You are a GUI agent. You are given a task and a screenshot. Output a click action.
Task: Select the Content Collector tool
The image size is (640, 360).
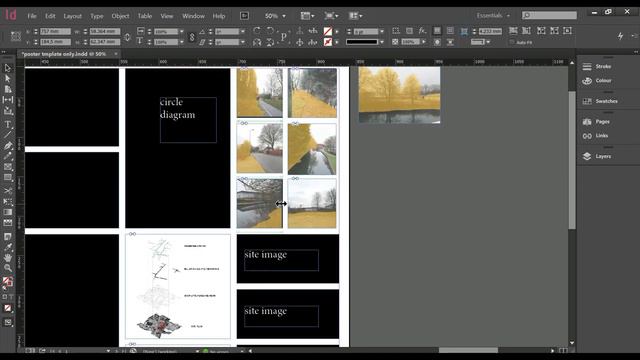7,111
